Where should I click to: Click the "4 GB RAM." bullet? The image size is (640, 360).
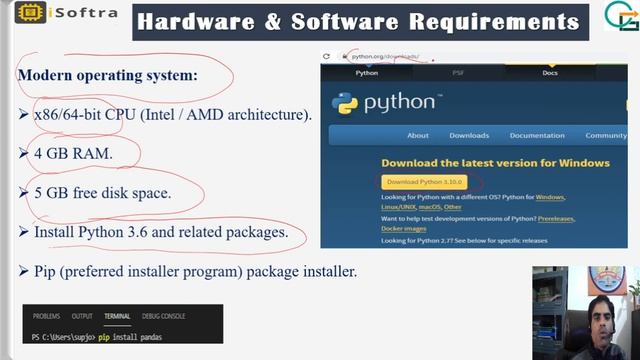click(73, 153)
